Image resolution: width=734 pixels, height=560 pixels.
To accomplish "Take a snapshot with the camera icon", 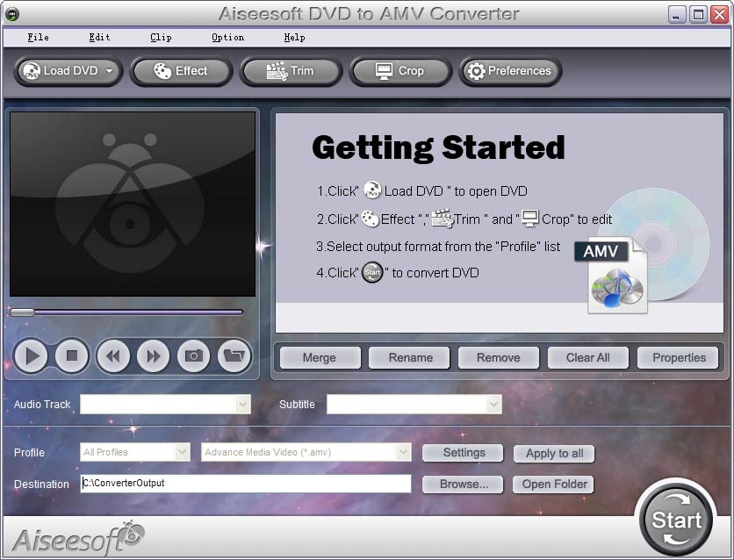I will click(194, 356).
